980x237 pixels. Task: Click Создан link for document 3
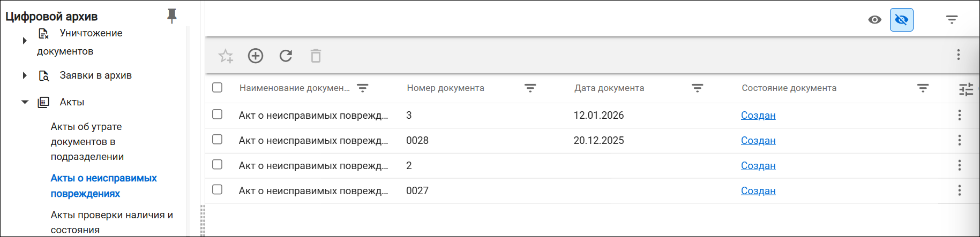pos(758,115)
